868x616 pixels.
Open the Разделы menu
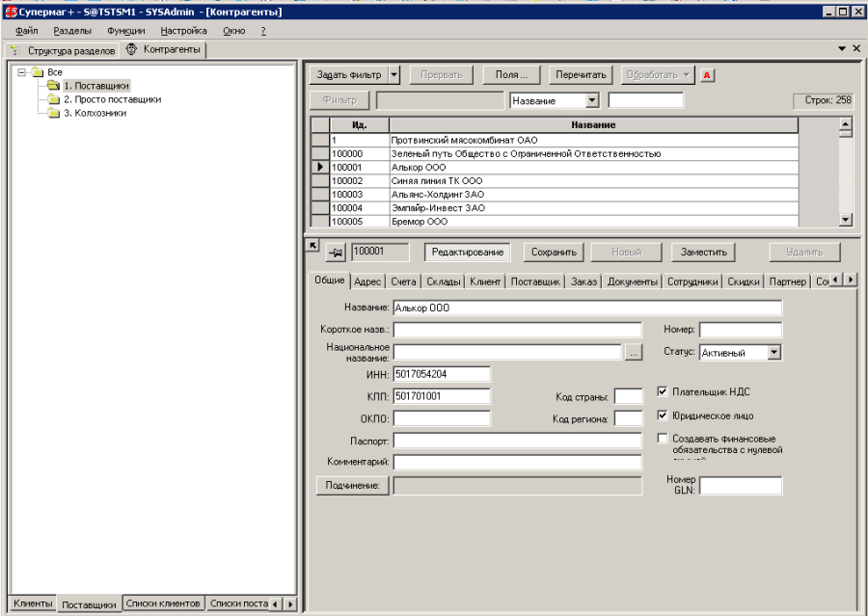[72, 31]
